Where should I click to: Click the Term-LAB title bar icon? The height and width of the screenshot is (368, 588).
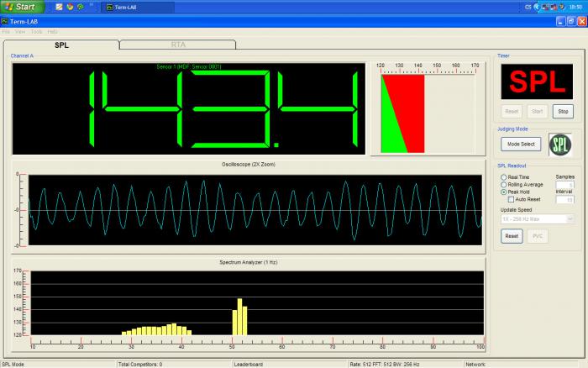(5, 20)
